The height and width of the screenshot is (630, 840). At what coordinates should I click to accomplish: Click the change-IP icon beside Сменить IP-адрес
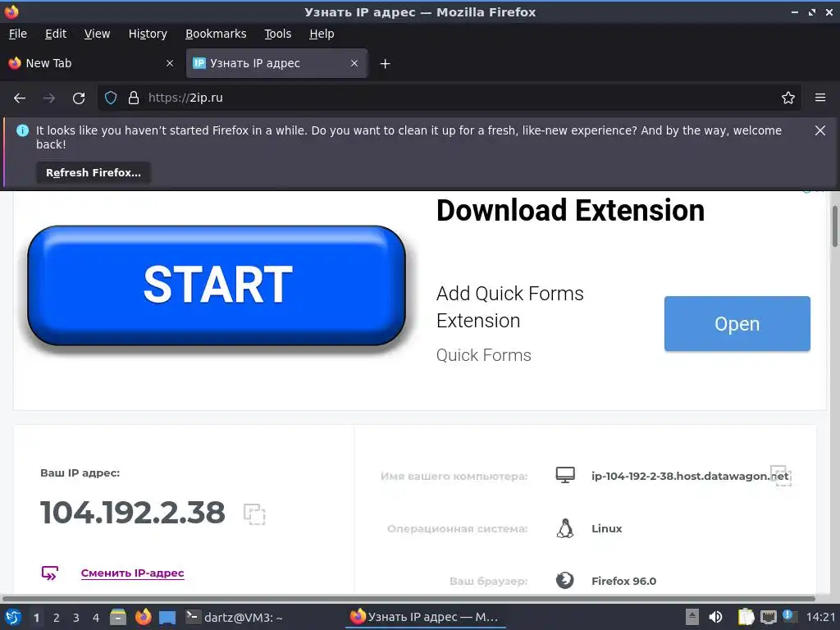(x=49, y=573)
